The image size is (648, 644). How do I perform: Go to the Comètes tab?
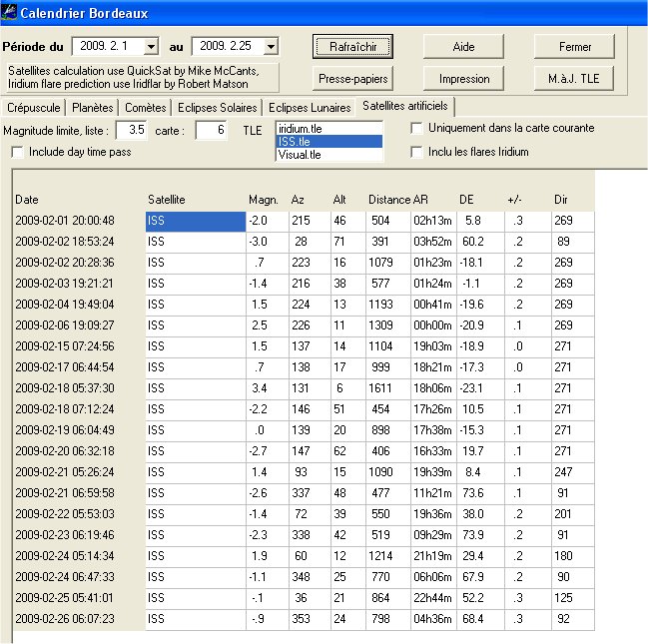point(145,108)
